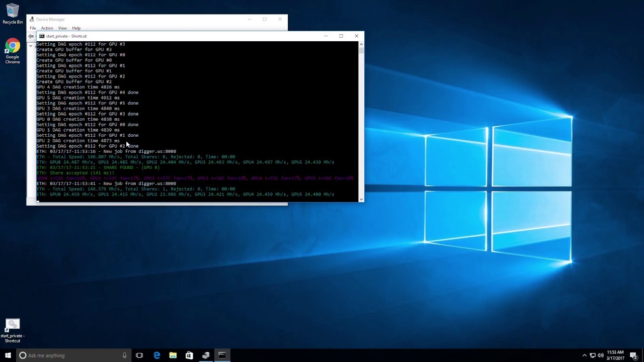The image size is (644, 362).
Task: Minimize the start_private console window
Action: click(x=326, y=36)
